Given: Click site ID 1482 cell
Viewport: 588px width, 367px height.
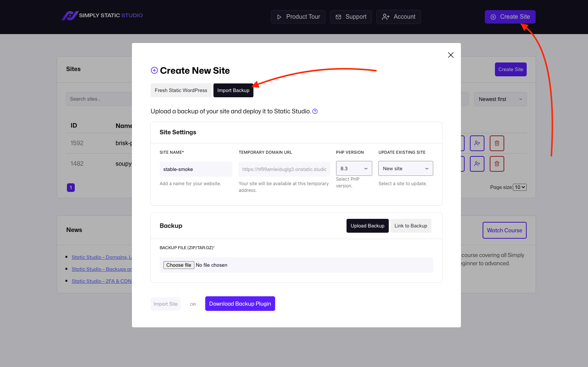Looking at the screenshot, I should [x=77, y=164].
